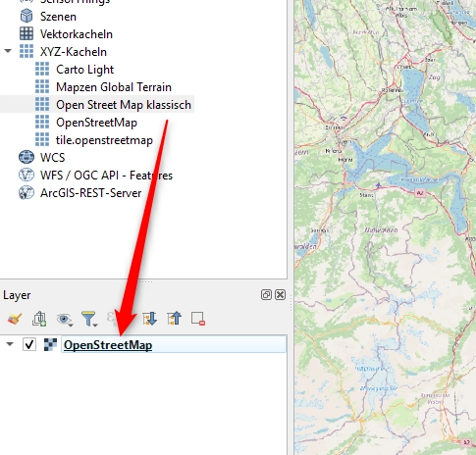
Task: Click the Carto Light tile icon
Action: click(42, 69)
